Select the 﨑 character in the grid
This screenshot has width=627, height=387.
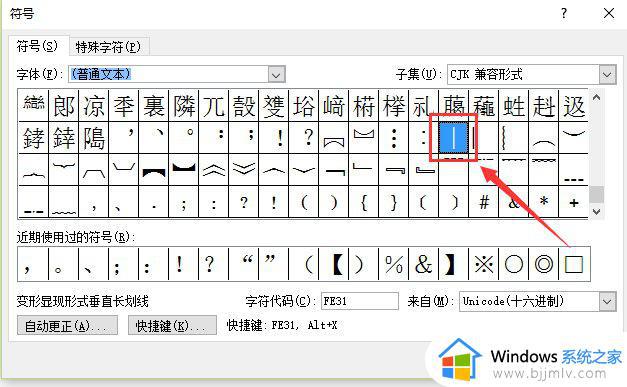pyautogui.click(x=333, y=106)
